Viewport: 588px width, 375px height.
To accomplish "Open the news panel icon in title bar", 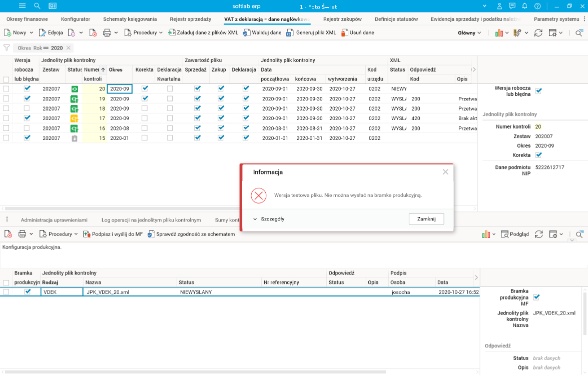I will click(x=53, y=6).
